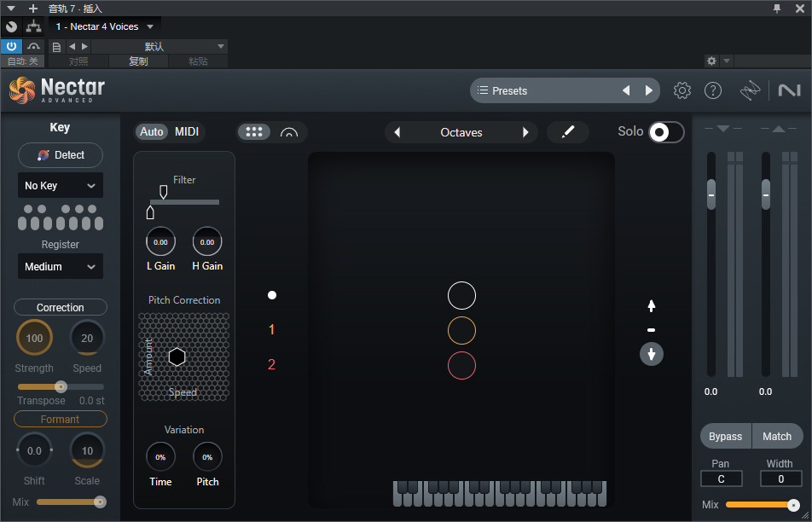
Task: Load previous host preset arrow
Action: pyautogui.click(x=72, y=47)
